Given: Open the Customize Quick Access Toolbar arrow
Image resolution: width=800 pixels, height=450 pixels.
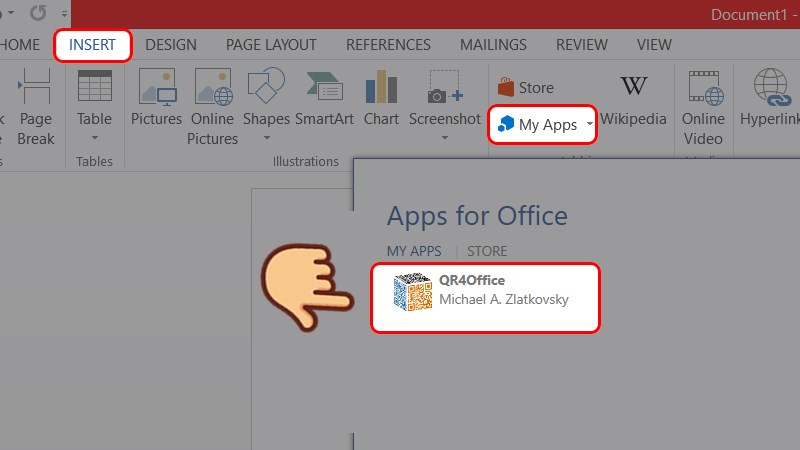Looking at the screenshot, I should (x=64, y=14).
